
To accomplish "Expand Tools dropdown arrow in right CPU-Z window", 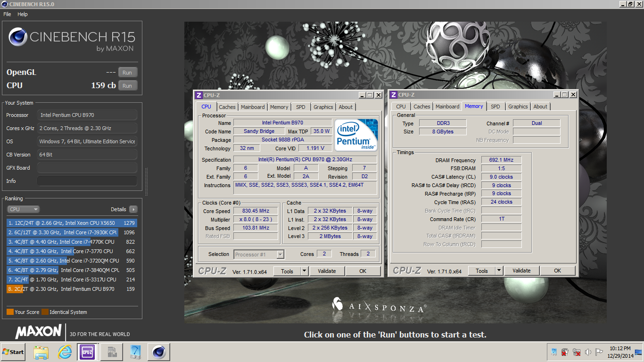I will 499,271.
